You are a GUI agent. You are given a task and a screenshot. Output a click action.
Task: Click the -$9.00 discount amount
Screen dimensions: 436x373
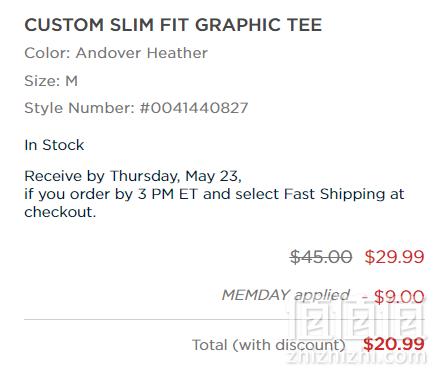pyautogui.click(x=393, y=296)
